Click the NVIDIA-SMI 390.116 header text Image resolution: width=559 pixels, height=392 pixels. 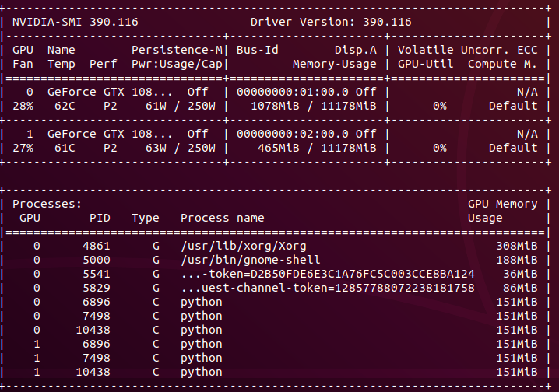point(76,22)
